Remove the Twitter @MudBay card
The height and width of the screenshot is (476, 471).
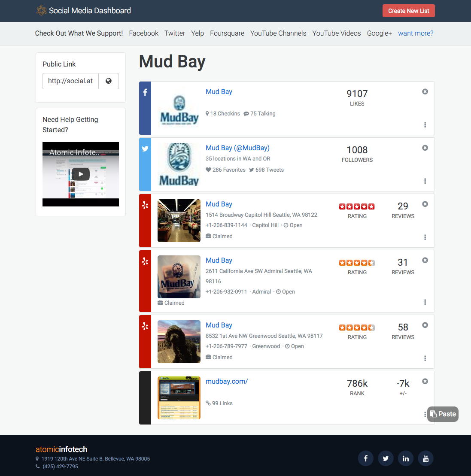(x=425, y=148)
